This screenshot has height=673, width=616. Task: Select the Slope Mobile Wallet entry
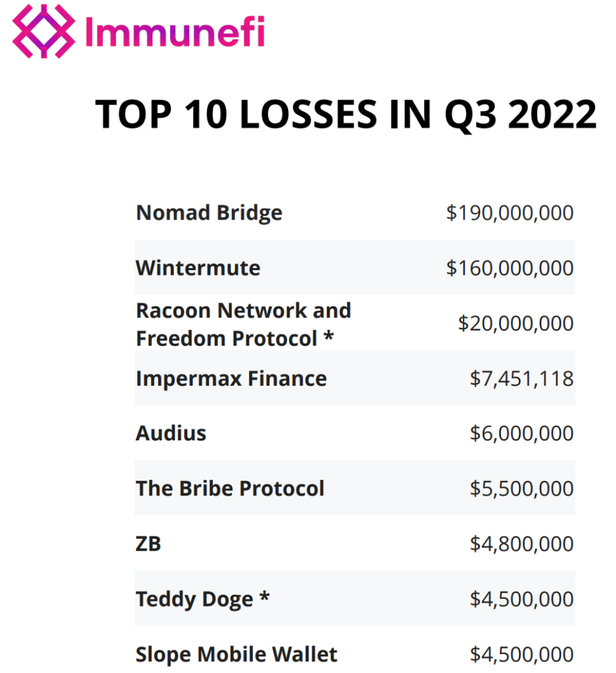coord(236,655)
